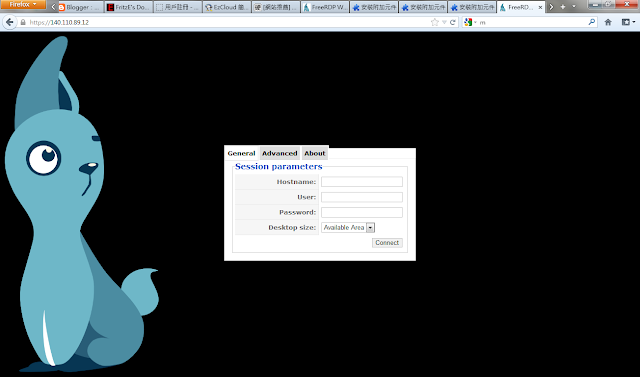Go to the Home page icon
The height and width of the screenshot is (377, 640).
(x=608, y=22)
